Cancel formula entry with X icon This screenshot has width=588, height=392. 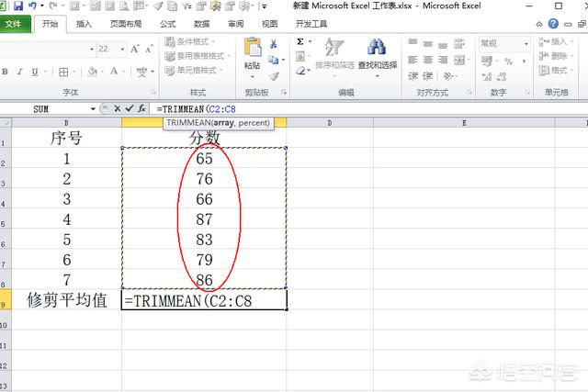[x=118, y=108]
